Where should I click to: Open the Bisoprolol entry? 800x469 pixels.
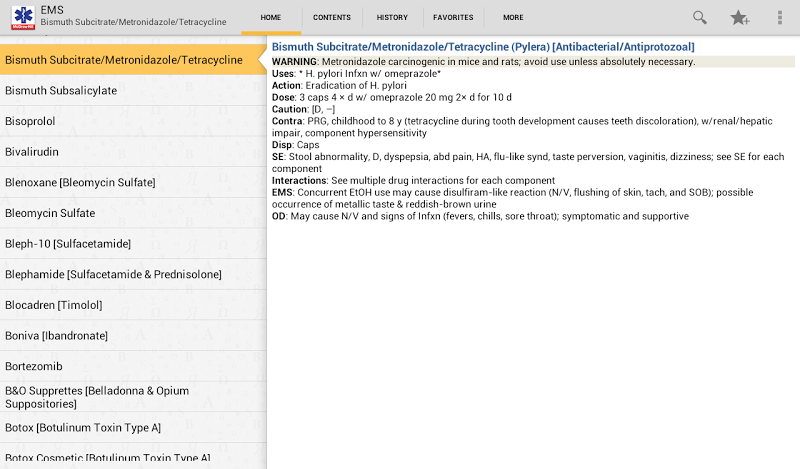pyautogui.click(x=133, y=121)
